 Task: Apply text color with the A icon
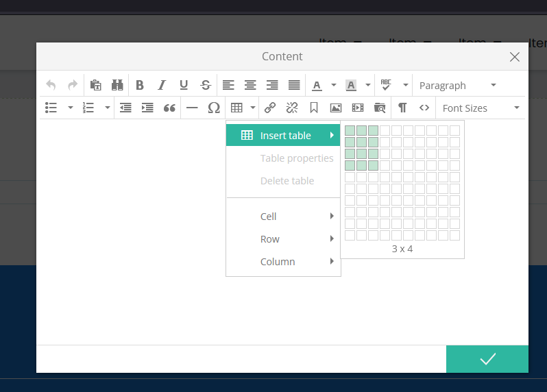point(317,86)
